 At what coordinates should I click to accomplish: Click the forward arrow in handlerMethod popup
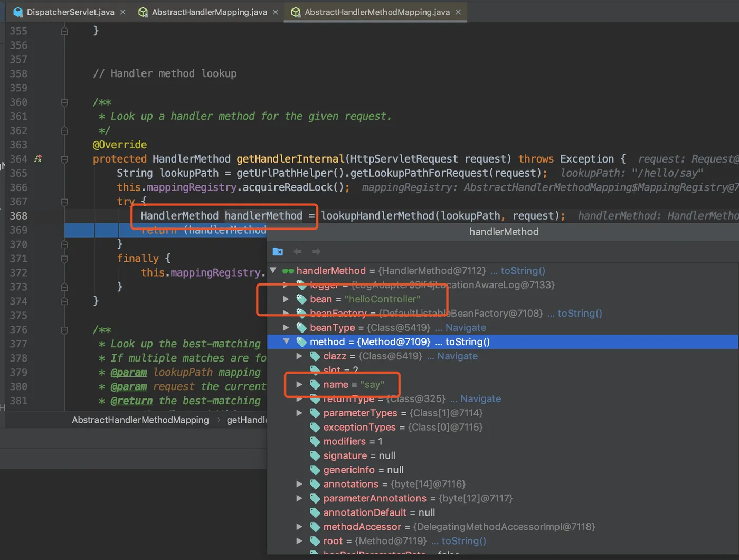tap(316, 252)
